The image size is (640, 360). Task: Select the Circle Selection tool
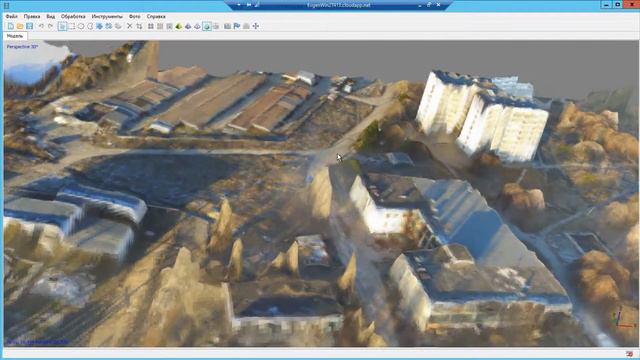81,26
